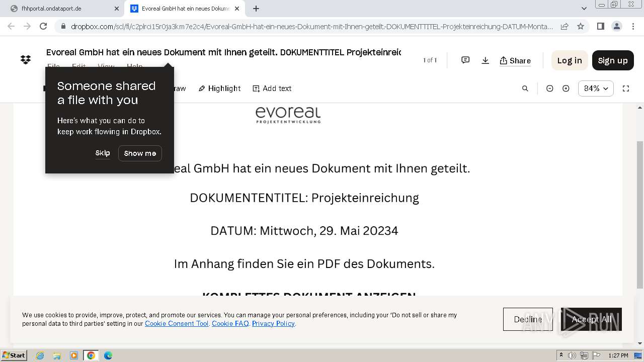Open a new browser tab
Screen dimensions: 644x362
[x=256, y=9]
